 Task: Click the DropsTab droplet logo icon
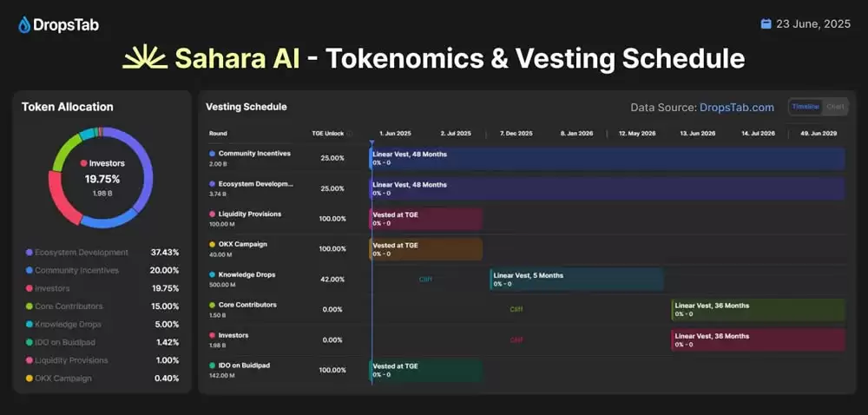click(24, 24)
